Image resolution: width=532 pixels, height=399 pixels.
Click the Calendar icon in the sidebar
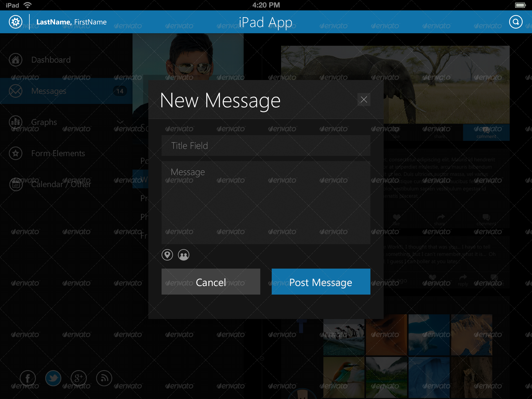[15, 184]
